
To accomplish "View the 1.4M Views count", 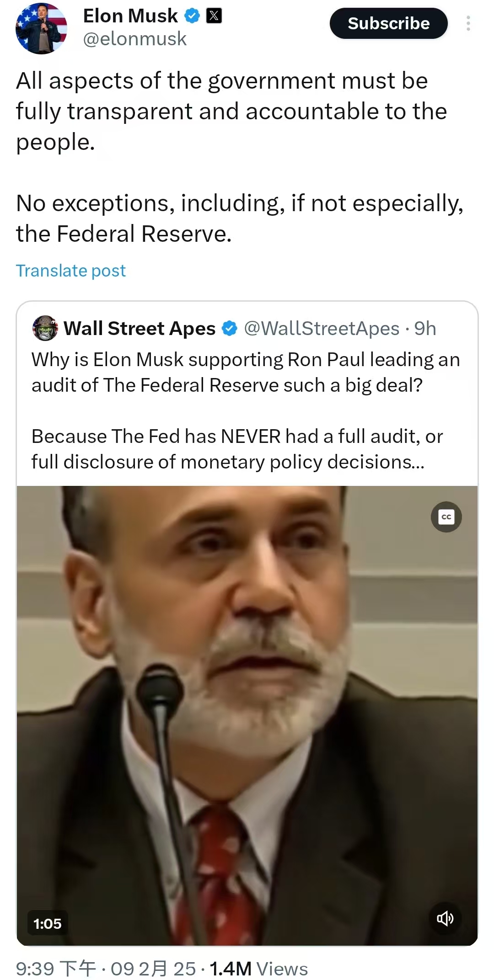I will click(259, 969).
